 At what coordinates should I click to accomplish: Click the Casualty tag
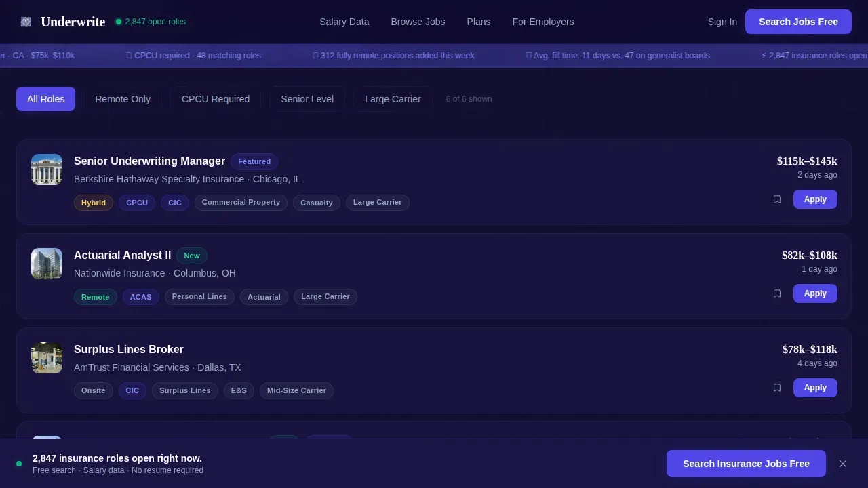317,203
